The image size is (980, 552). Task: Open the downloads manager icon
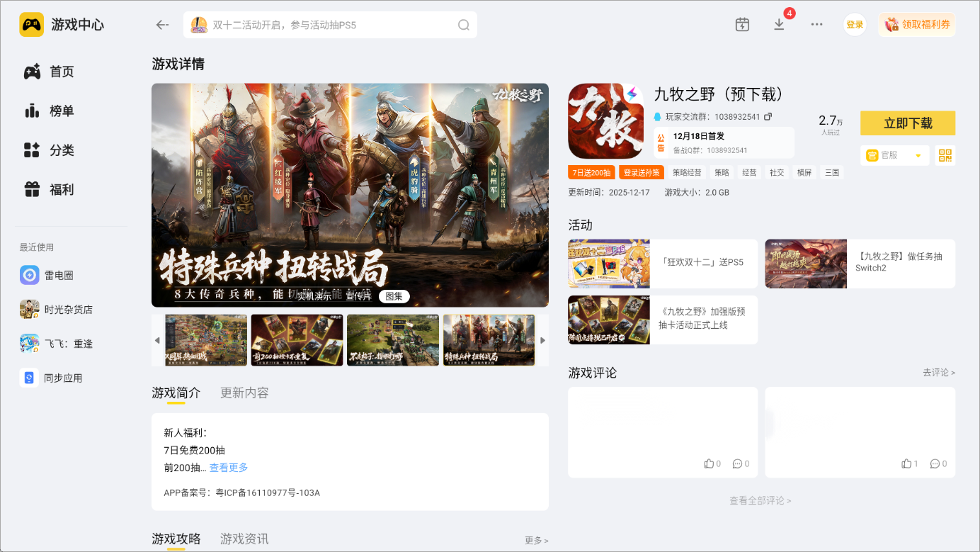779,25
